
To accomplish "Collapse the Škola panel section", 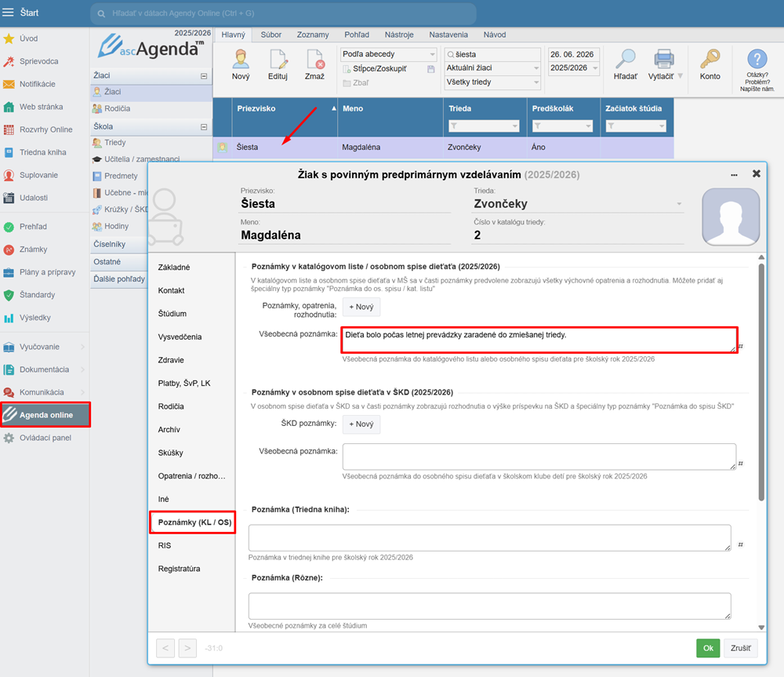I will pyautogui.click(x=204, y=127).
